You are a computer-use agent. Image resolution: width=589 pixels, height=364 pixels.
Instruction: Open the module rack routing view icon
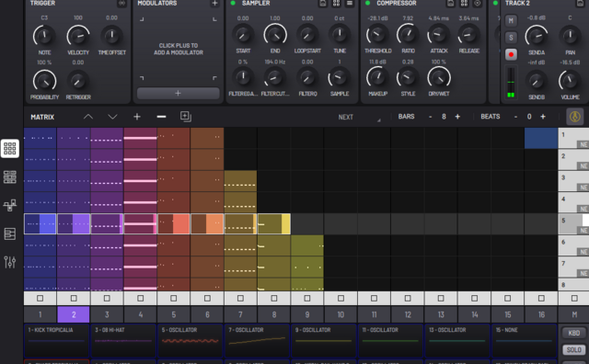10,205
